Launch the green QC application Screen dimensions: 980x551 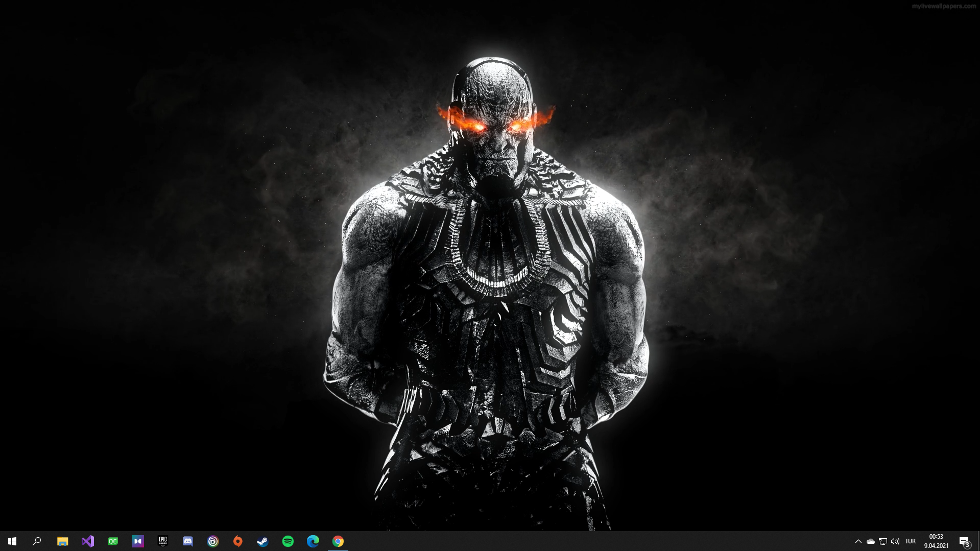click(x=112, y=541)
